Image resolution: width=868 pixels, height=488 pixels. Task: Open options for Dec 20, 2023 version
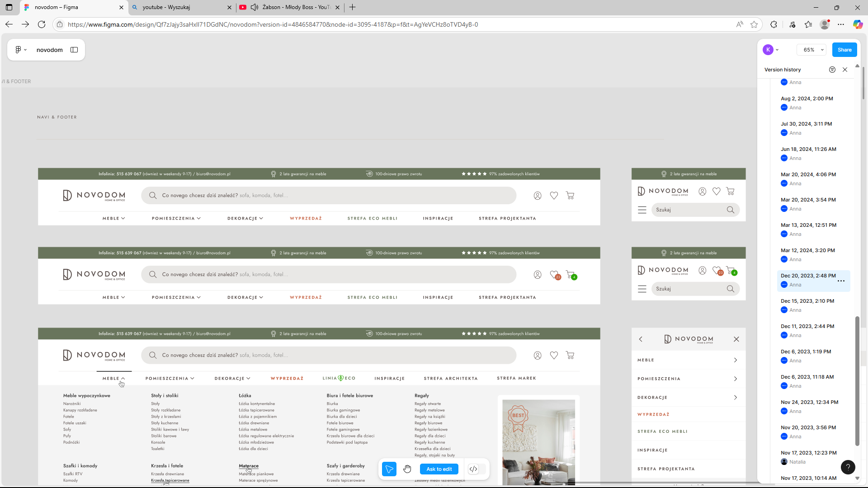point(841,281)
